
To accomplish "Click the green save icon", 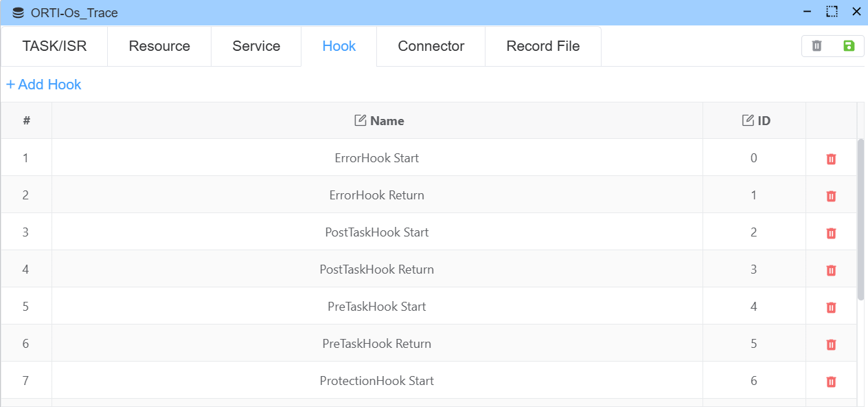I will (849, 46).
